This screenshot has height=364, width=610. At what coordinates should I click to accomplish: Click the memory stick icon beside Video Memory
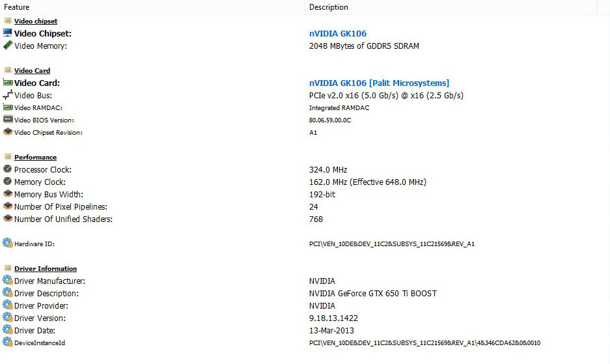(7, 45)
